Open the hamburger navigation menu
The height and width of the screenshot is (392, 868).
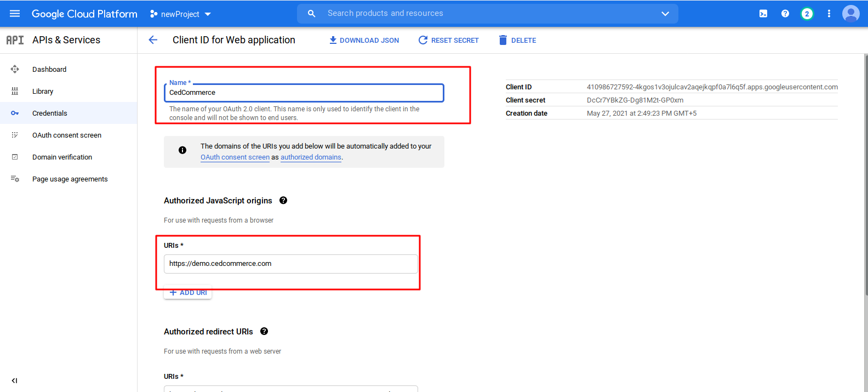pos(15,14)
